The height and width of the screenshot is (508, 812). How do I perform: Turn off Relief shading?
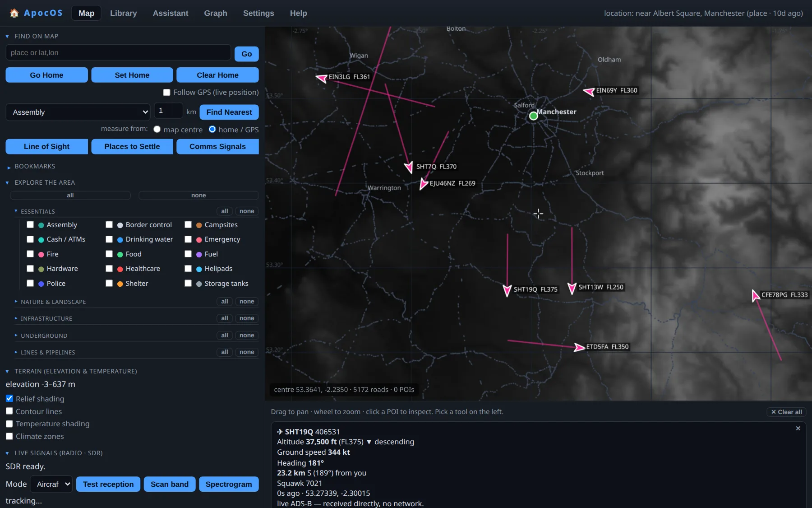[x=9, y=398]
